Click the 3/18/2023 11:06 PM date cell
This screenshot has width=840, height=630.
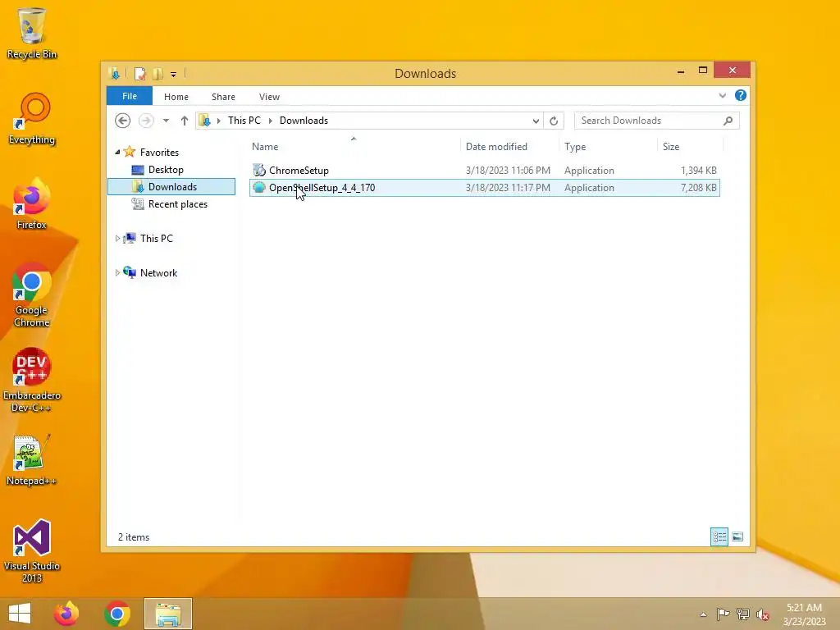coord(508,171)
